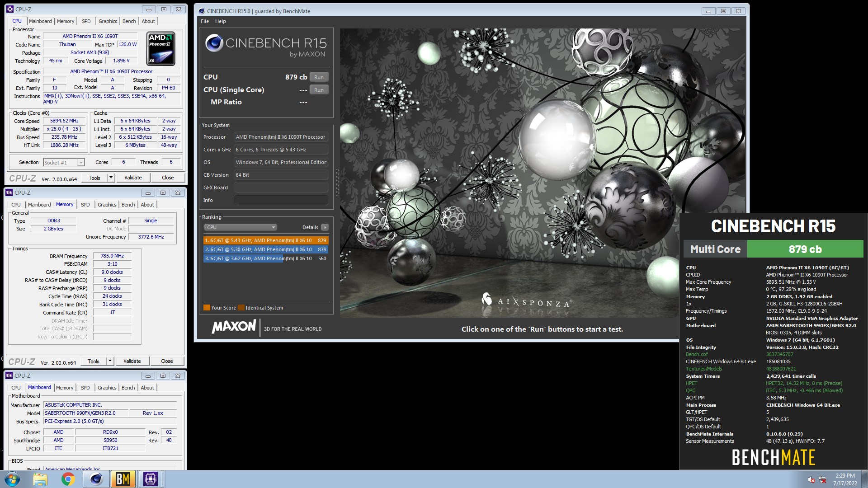The height and width of the screenshot is (488, 868).
Task: Click the Processor field in Your System
Action: click(x=281, y=137)
